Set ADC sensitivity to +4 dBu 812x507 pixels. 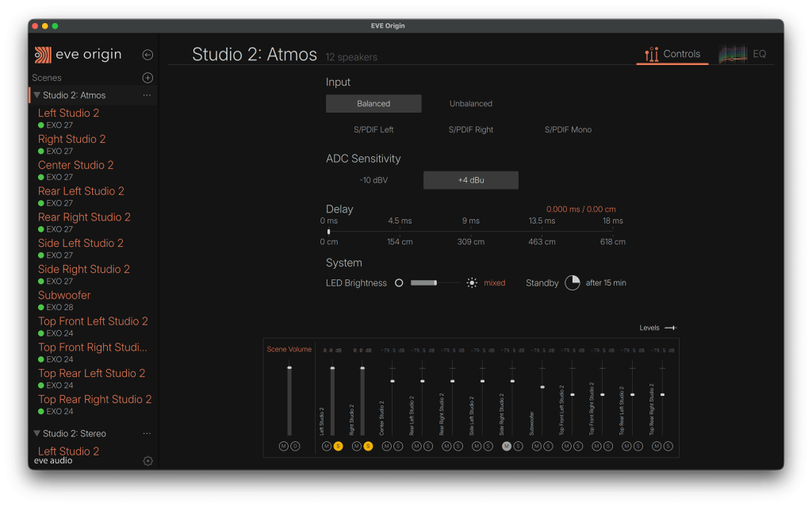point(471,180)
